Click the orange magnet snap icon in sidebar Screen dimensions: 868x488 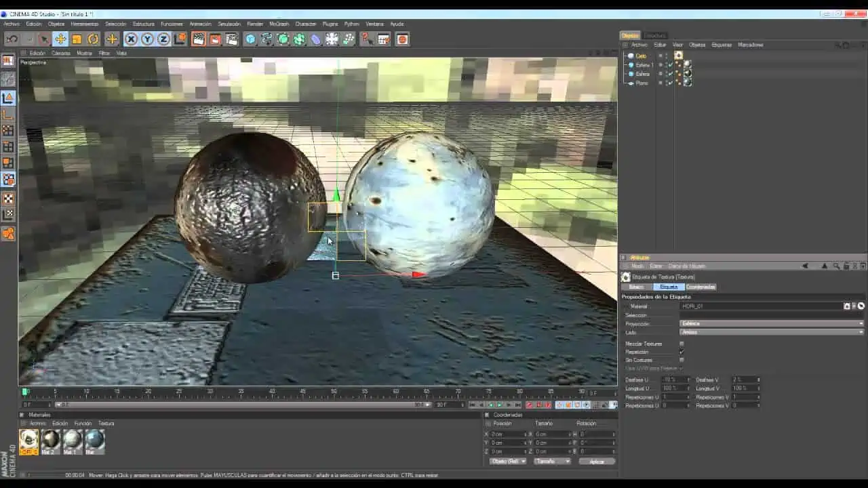tap(8, 234)
